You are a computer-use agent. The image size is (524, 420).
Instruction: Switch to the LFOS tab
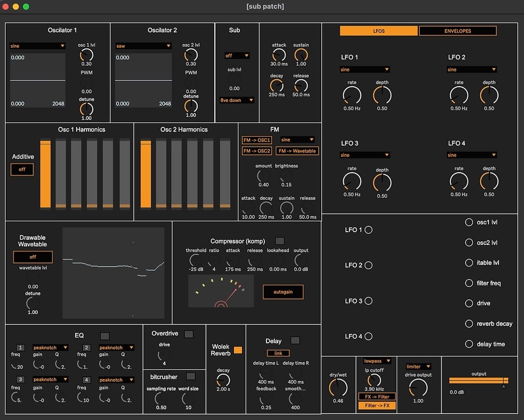pyautogui.click(x=379, y=31)
